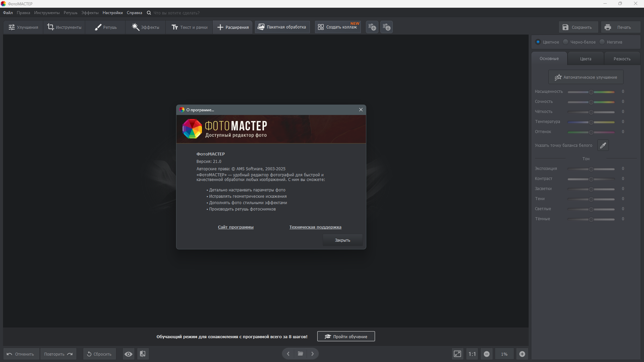Go to next photo arrow
The height and width of the screenshot is (362, 644).
click(313, 354)
